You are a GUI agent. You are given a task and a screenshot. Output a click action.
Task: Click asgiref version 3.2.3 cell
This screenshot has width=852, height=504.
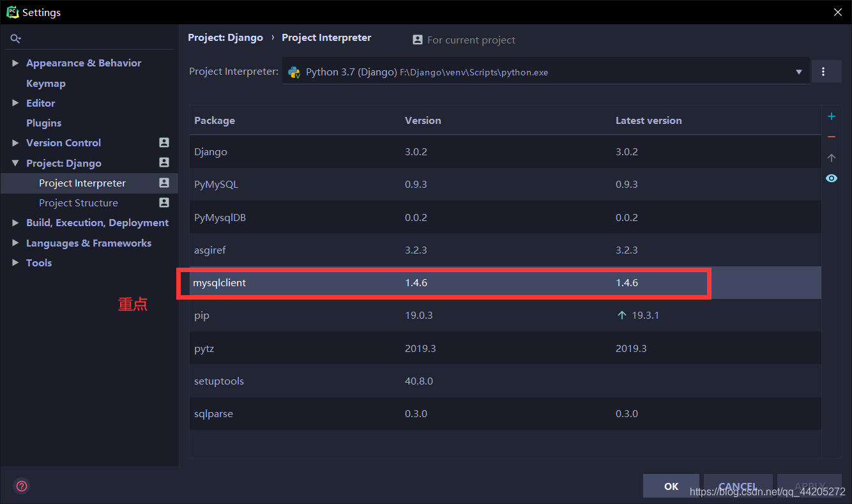coord(416,250)
